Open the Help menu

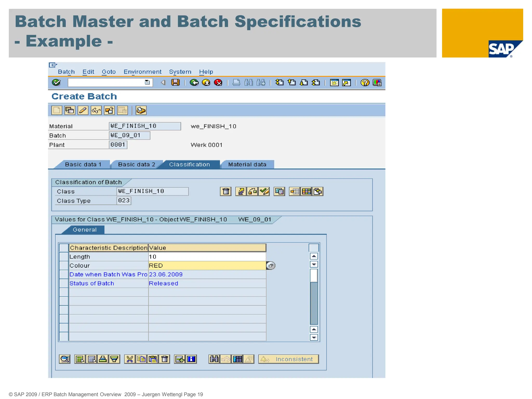tap(206, 72)
